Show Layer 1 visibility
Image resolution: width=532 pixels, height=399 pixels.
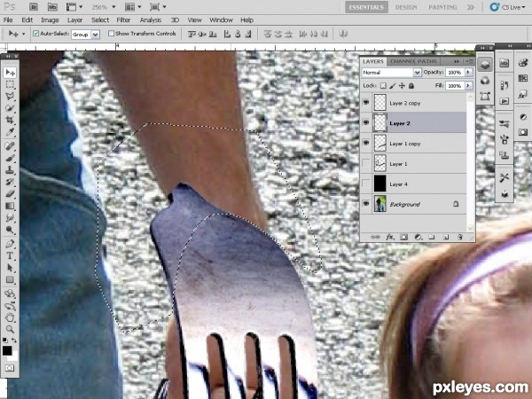click(365, 163)
